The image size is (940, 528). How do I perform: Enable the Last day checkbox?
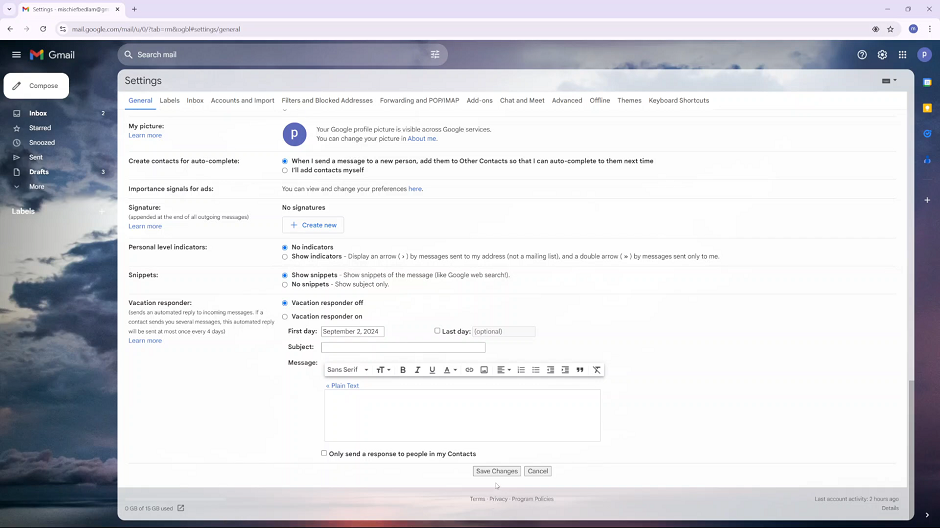tap(437, 331)
